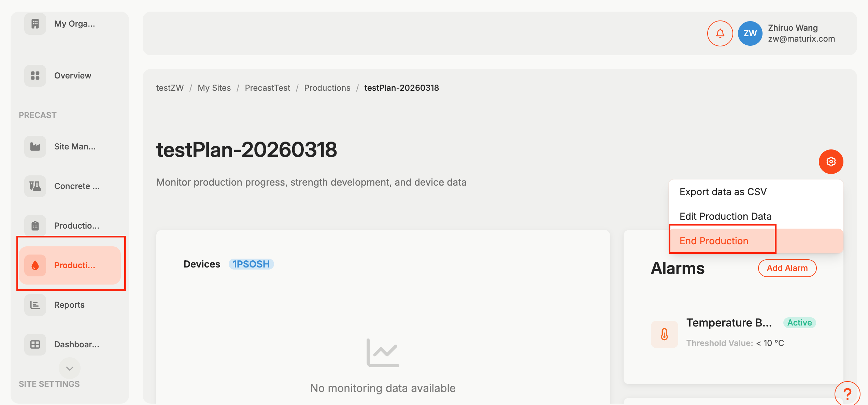This screenshot has width=868, height=405.
Task: Navigate to Productions via breadcrumb
Action: tap(327, 88)
